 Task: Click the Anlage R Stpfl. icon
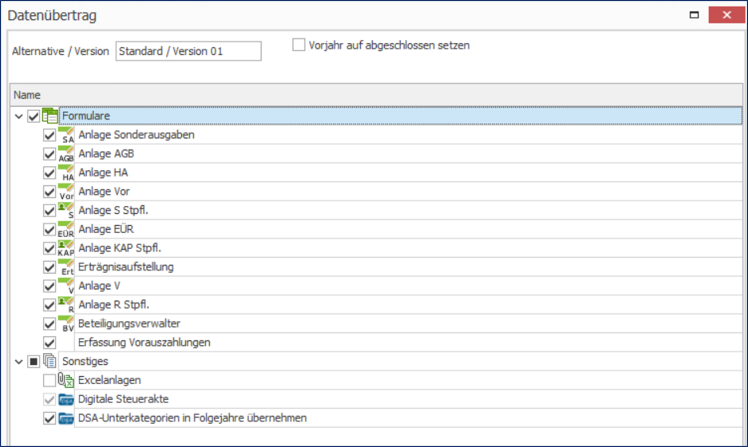tap(66, 305)
